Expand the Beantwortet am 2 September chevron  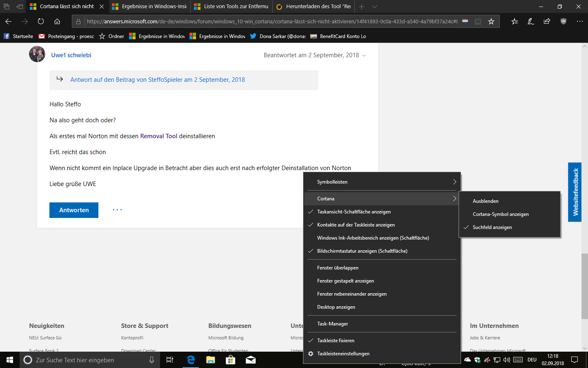364,56
